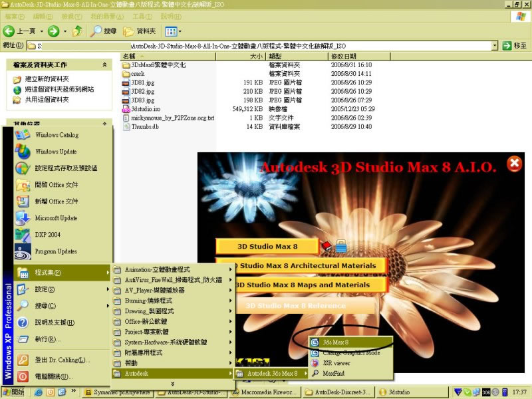Image resolution: width=532 pixels, height=399 pixels.
Task: Open the Views icon dropdown
Action: coord(173,31)
